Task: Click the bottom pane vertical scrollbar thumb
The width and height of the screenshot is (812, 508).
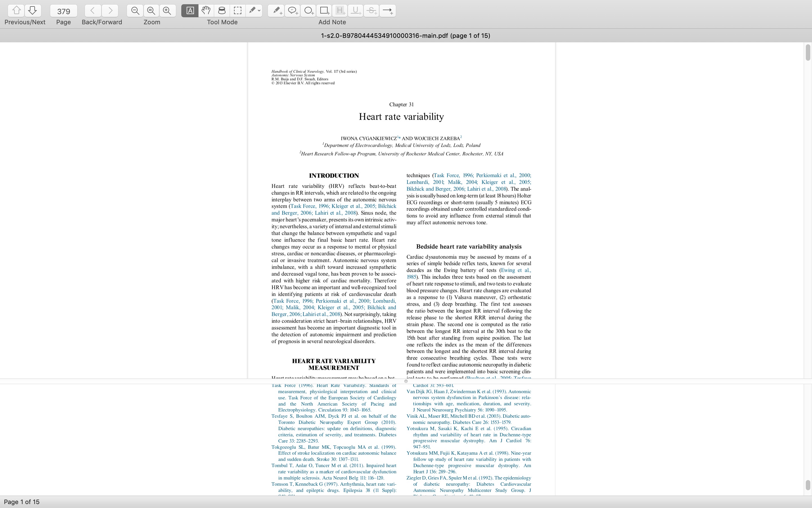Action: click(808, 485)
